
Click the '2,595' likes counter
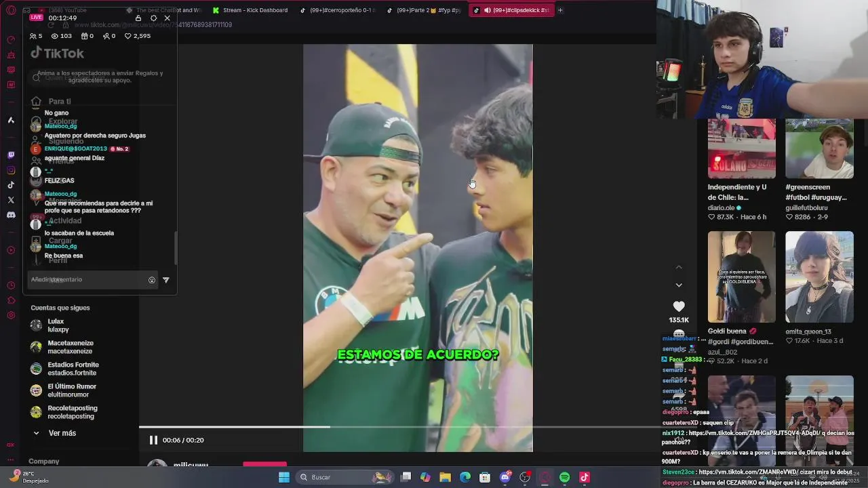(138, 36)
